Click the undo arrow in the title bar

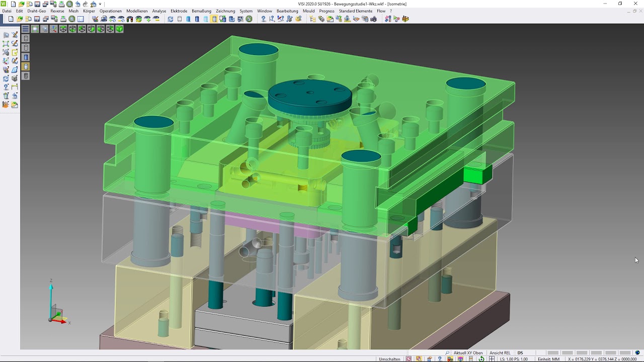(77, 4)
